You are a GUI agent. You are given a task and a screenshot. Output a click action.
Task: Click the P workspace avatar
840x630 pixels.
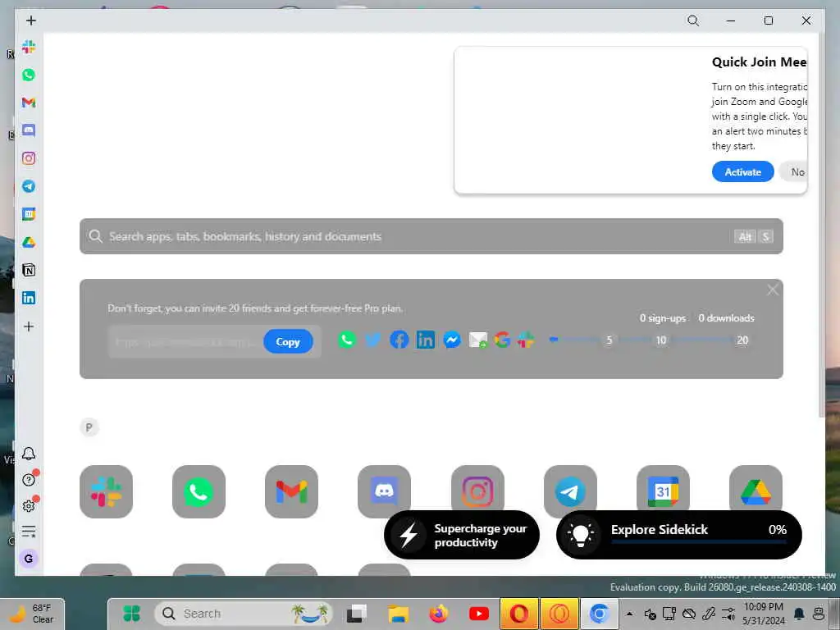pyautogui.click(x=89, y=427)
